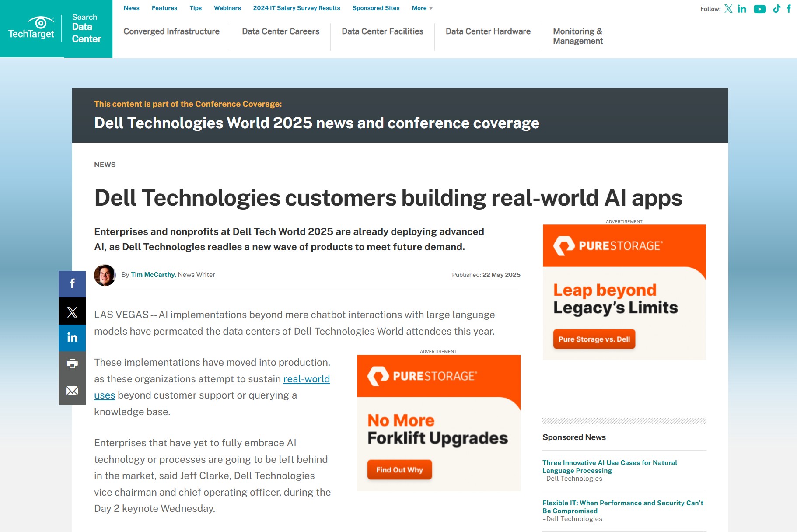Share article on X sidebar button
This screenshot has width=797, height=532.
(x=72, y=311)
